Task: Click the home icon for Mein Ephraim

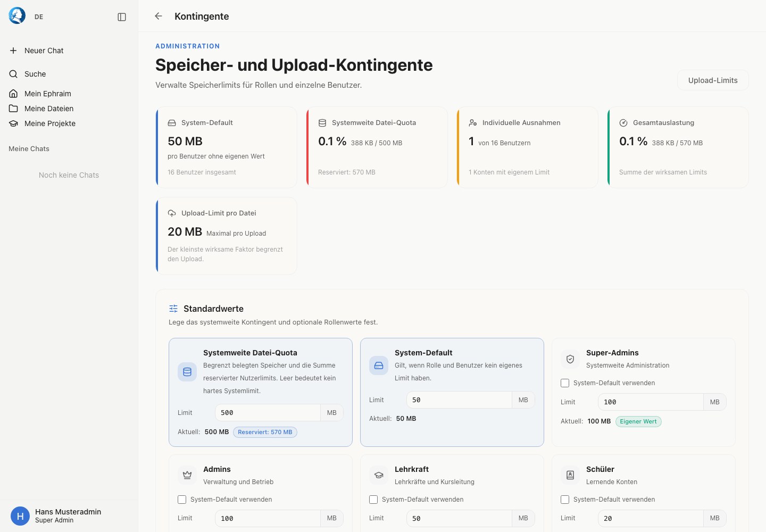Action: point(13,94)
